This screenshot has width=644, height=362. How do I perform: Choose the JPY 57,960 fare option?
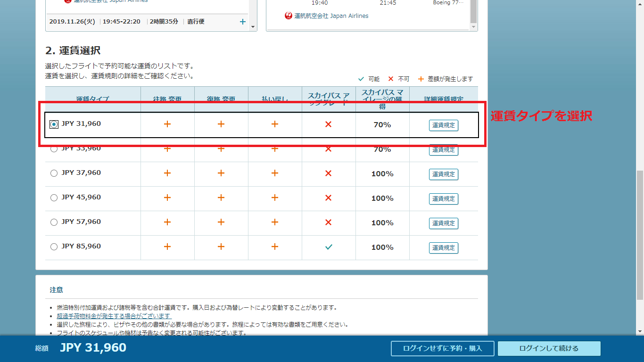tap(54, 222)
